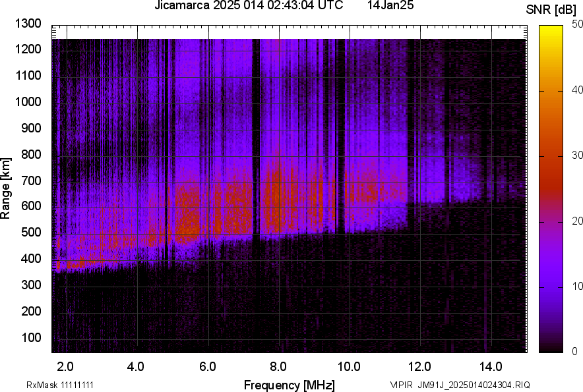Click the 'RxMask 11111111' footer text
The image size is (583, 392).
pos(60,385)
